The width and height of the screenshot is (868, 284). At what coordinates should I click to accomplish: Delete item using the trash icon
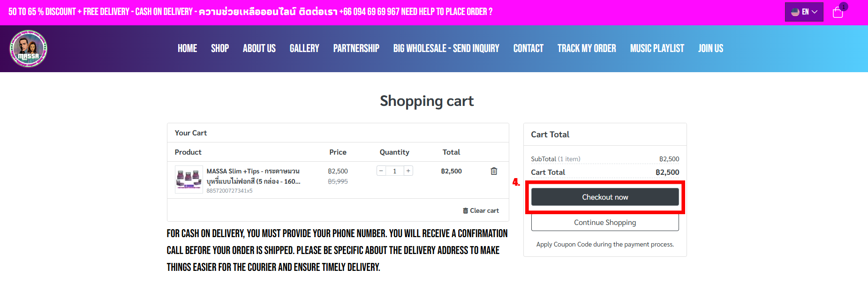point(494,171)
